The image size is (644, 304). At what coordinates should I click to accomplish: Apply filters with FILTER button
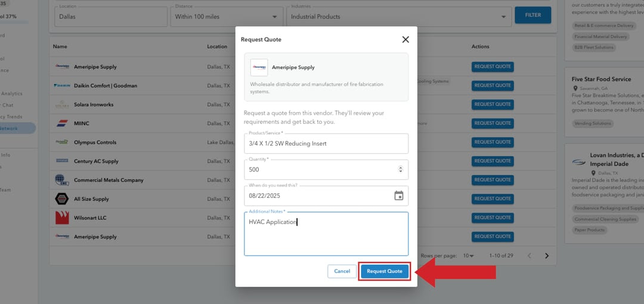(x=532, y=15)
